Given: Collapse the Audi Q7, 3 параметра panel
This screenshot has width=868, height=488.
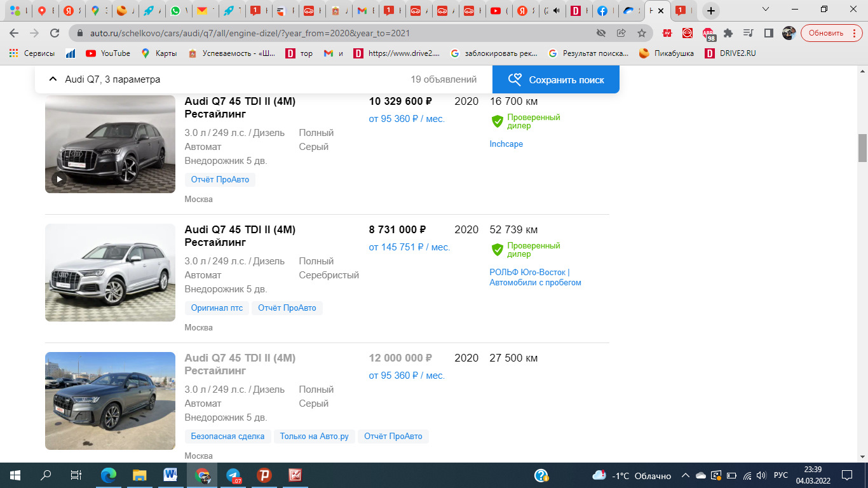Looking at the screenshot, I should tap(53, 79).
